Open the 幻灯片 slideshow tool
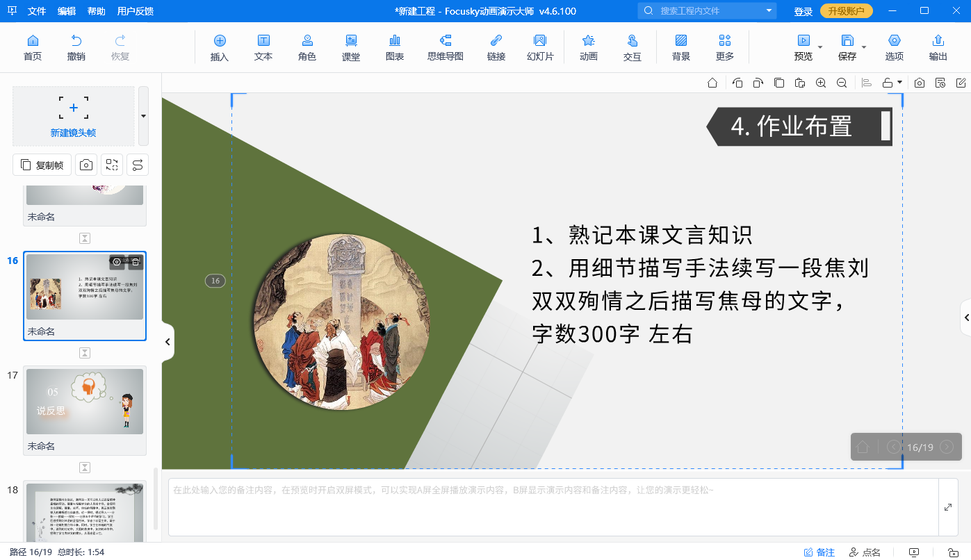This screenshot has width=971, height=560. pos(540,48)
